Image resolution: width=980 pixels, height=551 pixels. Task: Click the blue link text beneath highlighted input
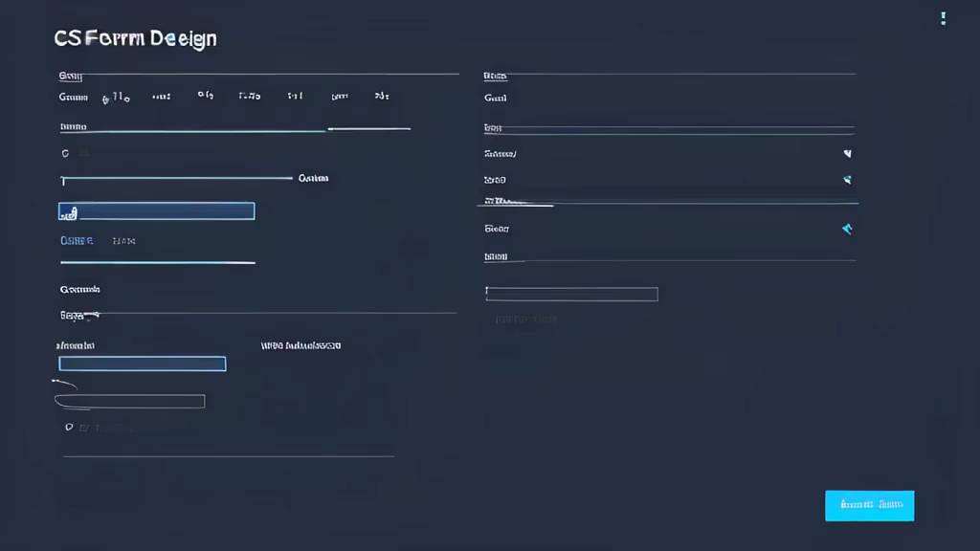(x=77, y=241)
